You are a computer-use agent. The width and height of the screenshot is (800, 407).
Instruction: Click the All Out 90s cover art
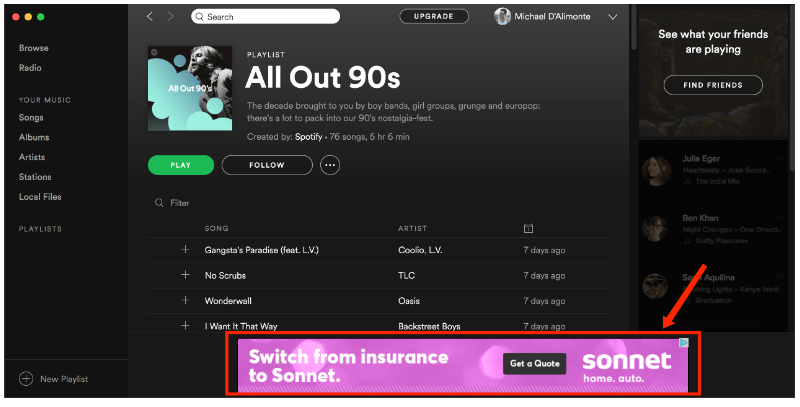pyautogui.click(x=190, y=88)
